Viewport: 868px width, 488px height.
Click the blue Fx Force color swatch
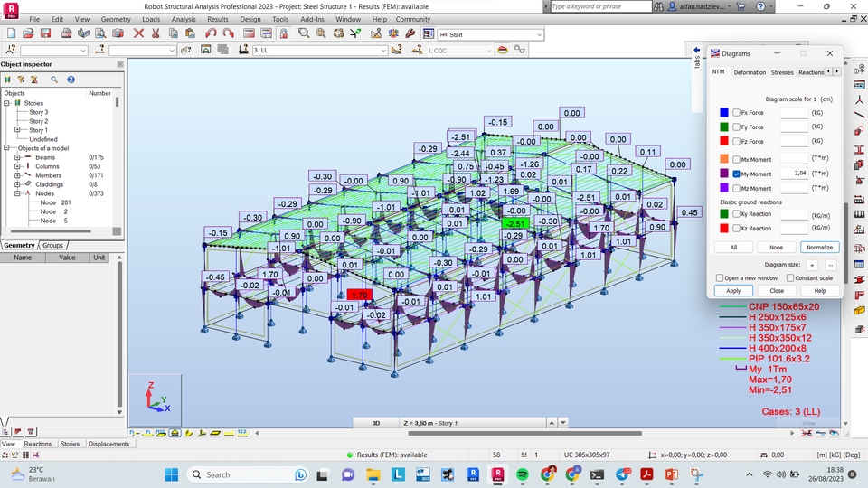[x=724, y=112]
